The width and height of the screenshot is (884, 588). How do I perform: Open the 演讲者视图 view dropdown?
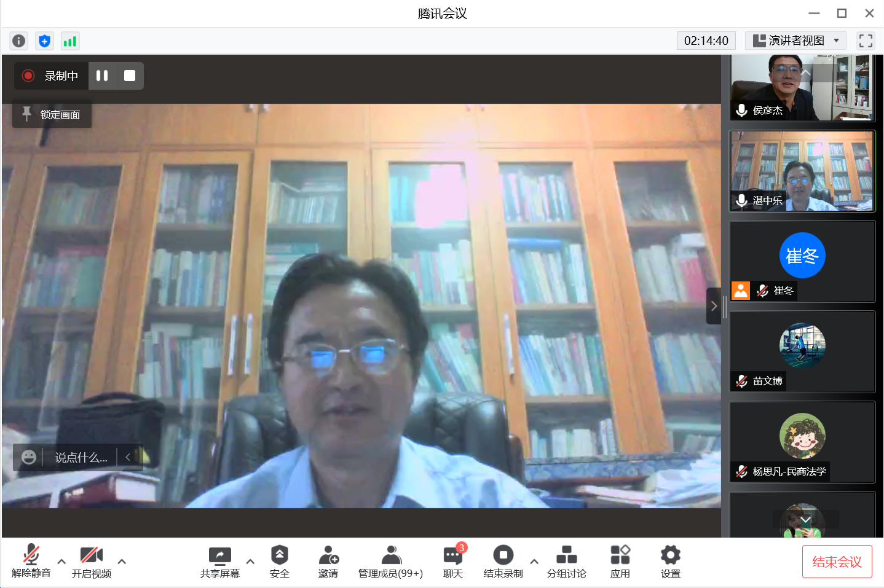795,41
